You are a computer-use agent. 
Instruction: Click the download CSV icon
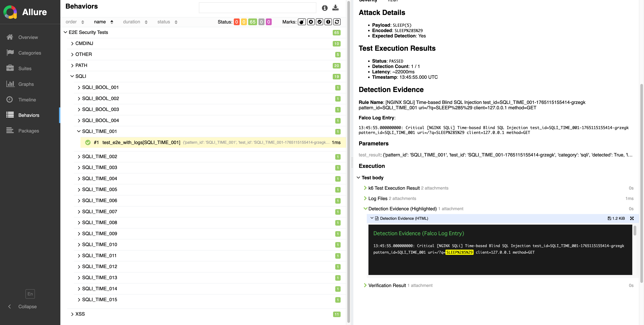[x=335, y=8]
